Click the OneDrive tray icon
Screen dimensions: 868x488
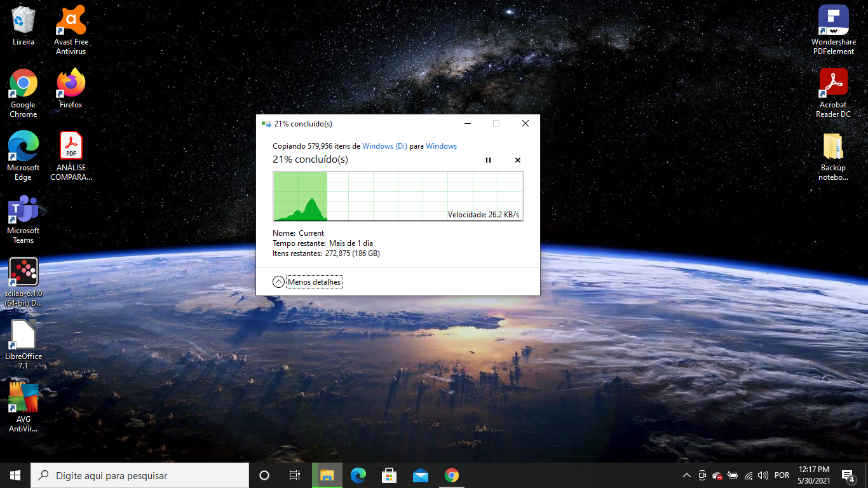pos(717,475)
